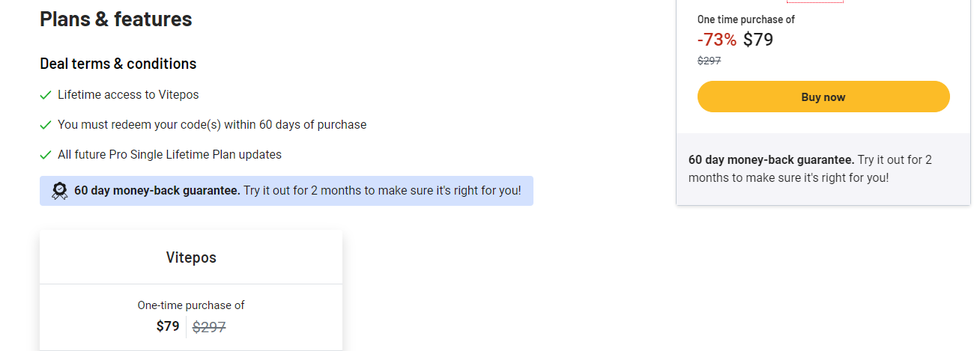Click the crossed-out $297 above Buy now
Screen dimensions: 980x351
click(709, 61)
